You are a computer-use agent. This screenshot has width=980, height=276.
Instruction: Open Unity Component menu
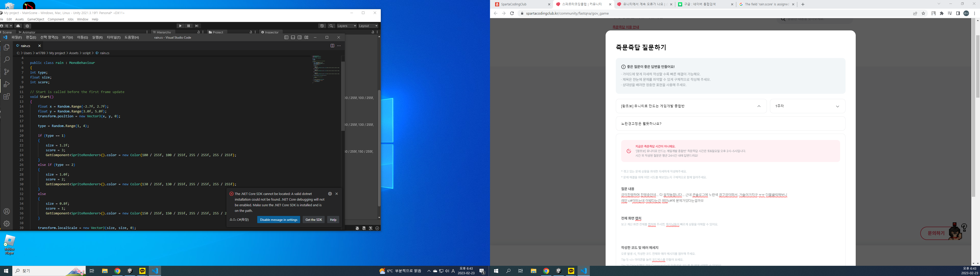[56, 19]
